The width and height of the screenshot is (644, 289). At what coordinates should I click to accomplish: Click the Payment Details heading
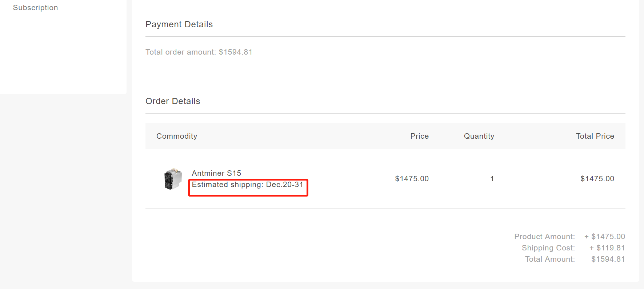click(179, 24)
